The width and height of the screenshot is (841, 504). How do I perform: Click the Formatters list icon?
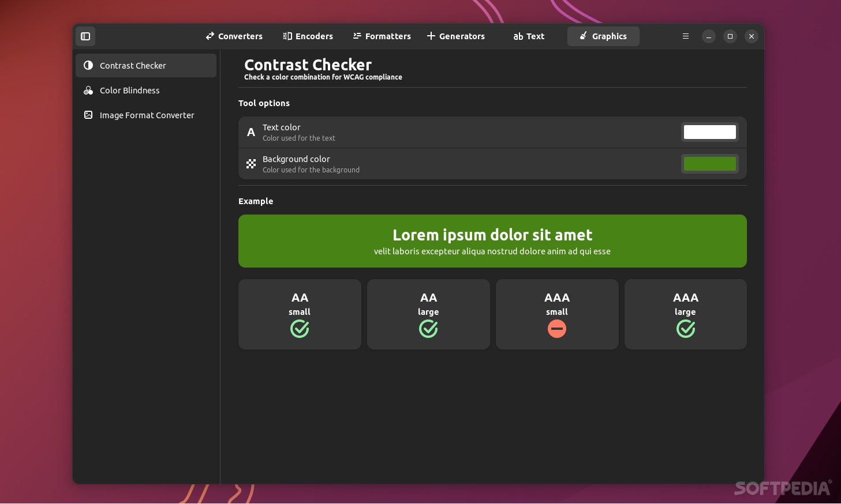pyautogui.click(x=357, y=36)
